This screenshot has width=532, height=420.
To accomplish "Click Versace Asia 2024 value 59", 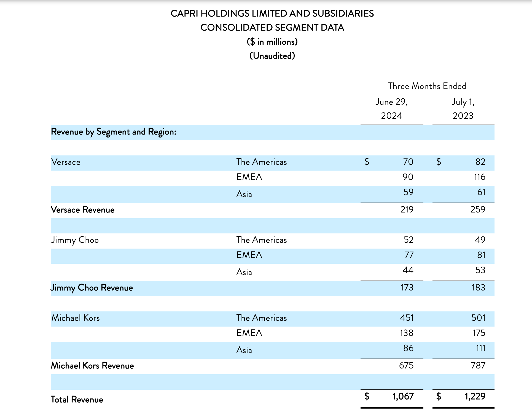I will click(409, 192).
